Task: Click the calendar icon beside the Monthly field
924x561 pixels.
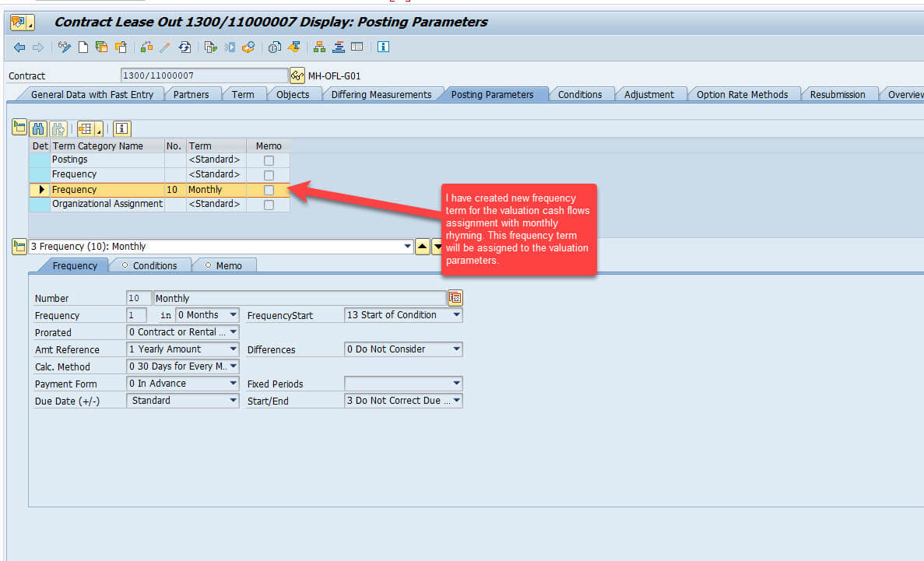Action: pyautogui.click(x=455, y=298)
